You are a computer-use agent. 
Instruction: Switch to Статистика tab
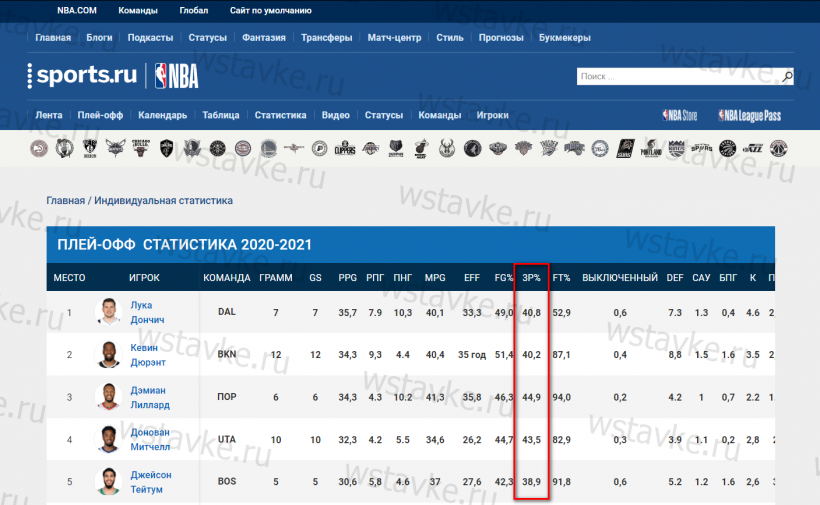(x=280, y=115)
